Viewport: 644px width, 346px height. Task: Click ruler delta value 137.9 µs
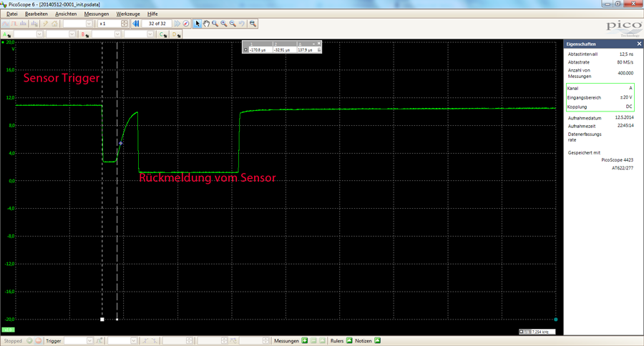click(305, 49)
